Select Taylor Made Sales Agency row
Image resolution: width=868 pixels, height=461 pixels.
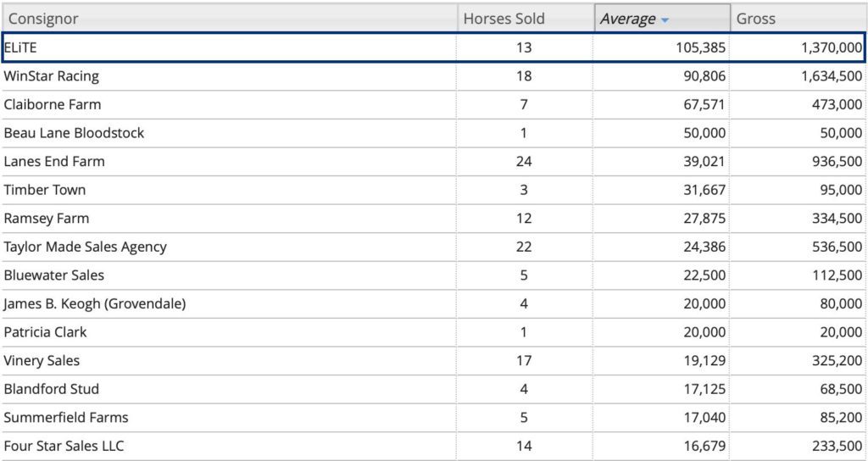[x=85, y=247]
